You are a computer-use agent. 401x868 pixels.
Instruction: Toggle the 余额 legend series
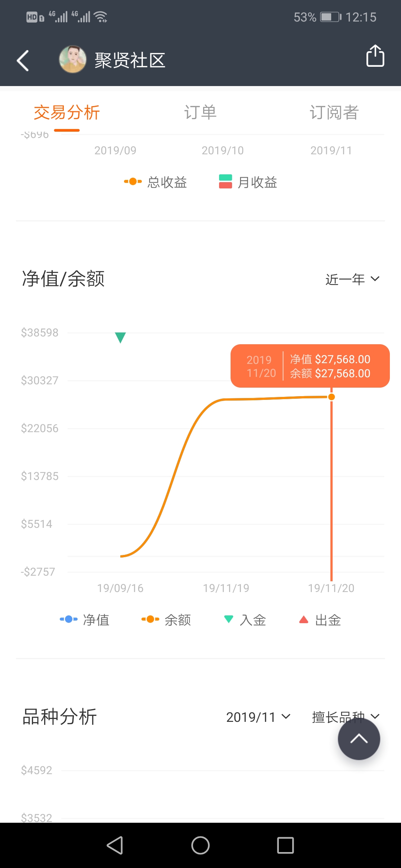[166, 620]
